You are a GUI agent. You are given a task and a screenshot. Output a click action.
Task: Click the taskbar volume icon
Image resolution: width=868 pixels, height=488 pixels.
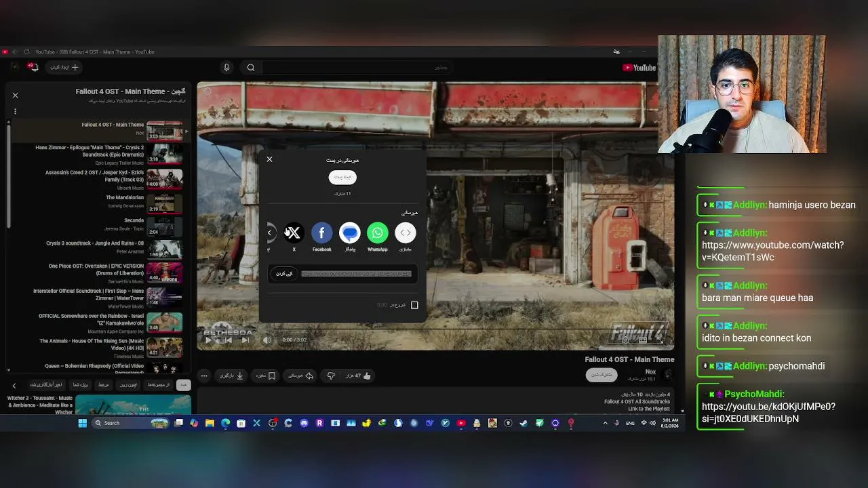[x=652, y=423]
